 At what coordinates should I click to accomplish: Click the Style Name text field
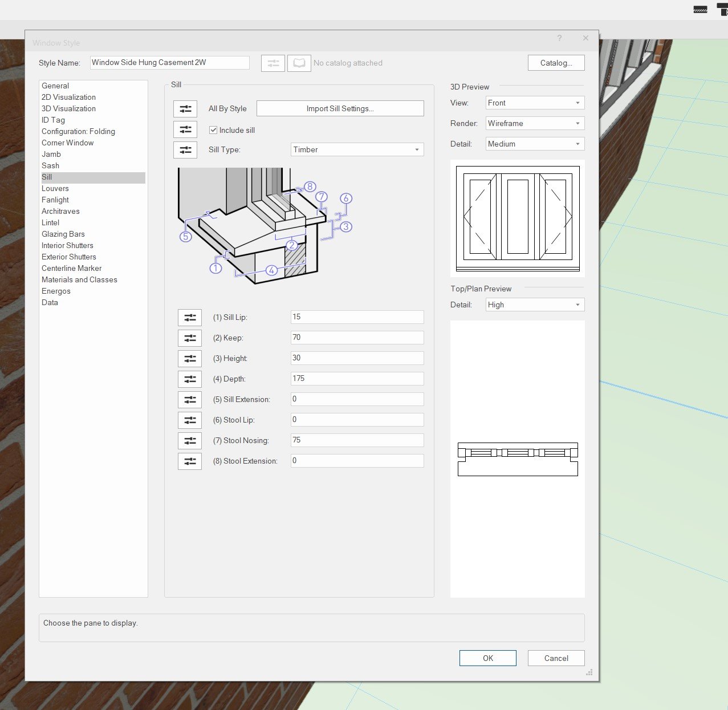point(169,62)
